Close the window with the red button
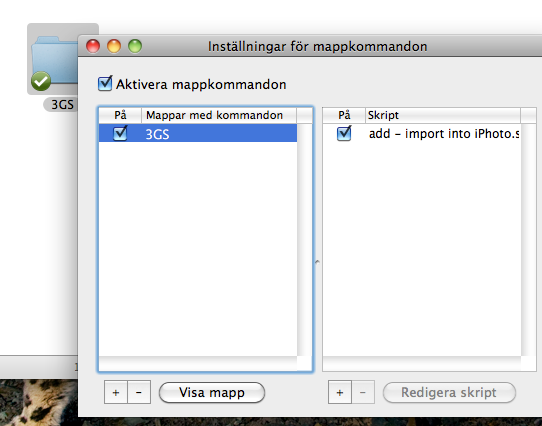Screen dimensions: 542x426 pos(93,46)
